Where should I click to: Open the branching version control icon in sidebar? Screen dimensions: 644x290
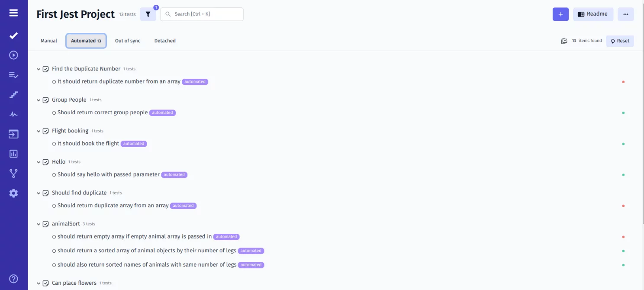(x=13, y=173)
